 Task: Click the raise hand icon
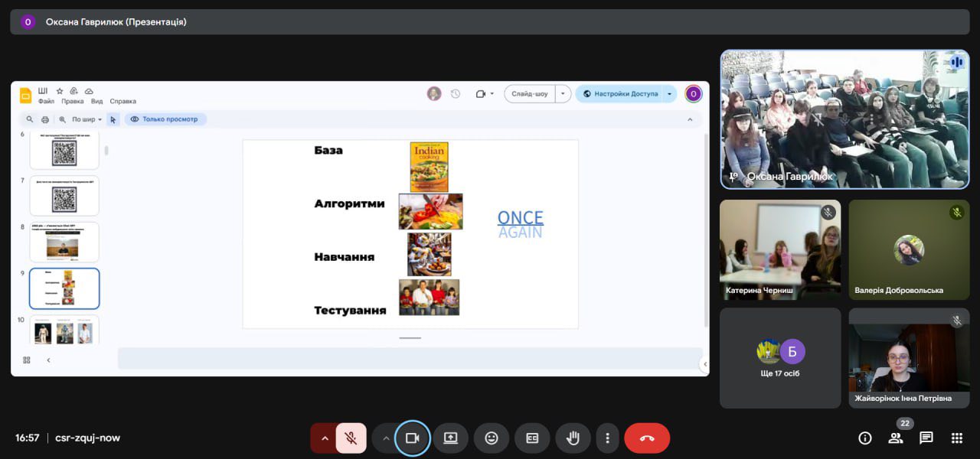573,438
